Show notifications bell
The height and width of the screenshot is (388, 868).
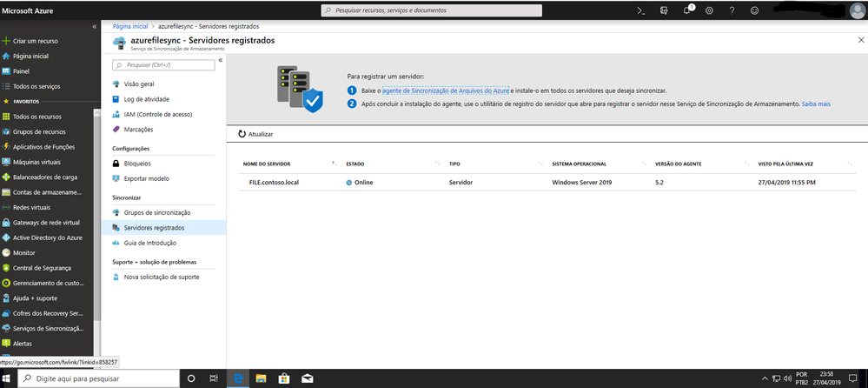pos(687,10)
